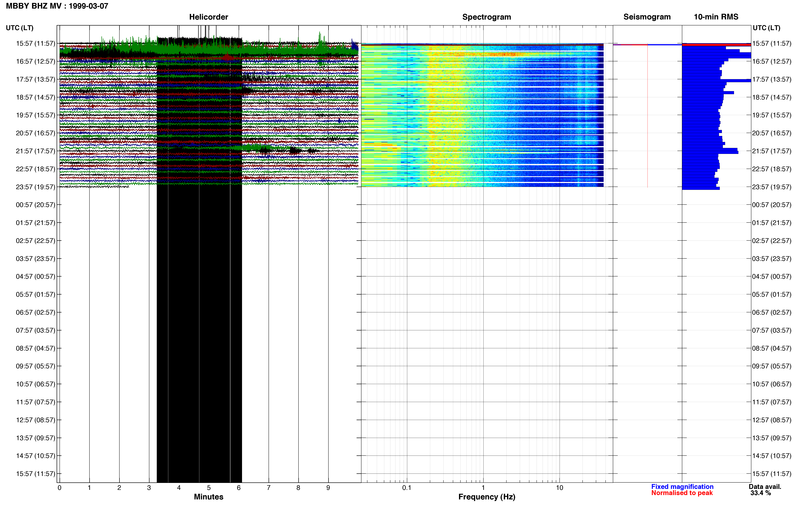Click the left '00:57 (20:57)' time label
812x508 pixels.
tap(35, 205)
